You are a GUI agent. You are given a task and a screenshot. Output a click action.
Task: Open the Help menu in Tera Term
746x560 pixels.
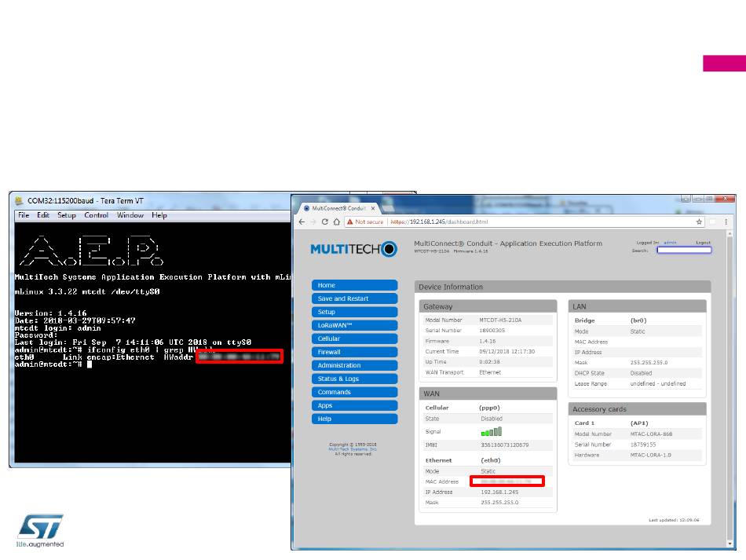click(159, 215)
